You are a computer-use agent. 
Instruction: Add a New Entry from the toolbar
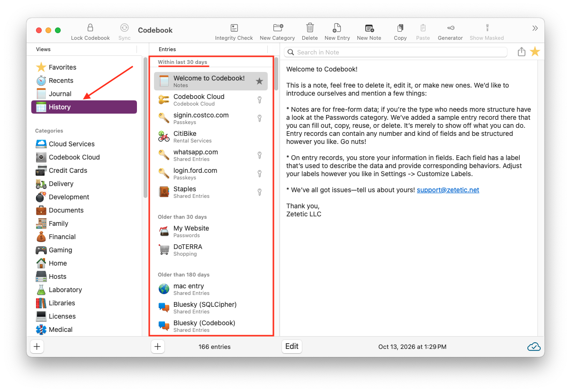[x=337, y=28]
